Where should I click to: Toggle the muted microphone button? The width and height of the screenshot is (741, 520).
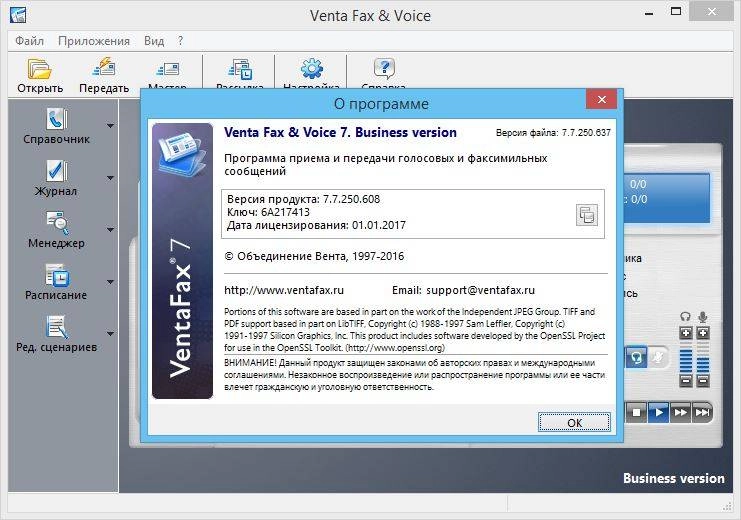coord(658,357)
